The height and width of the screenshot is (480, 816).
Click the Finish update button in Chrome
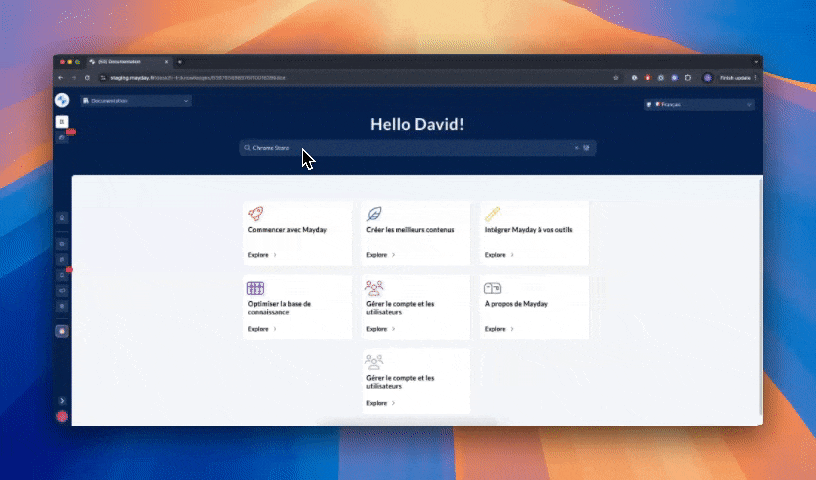(x=734, y=77)
